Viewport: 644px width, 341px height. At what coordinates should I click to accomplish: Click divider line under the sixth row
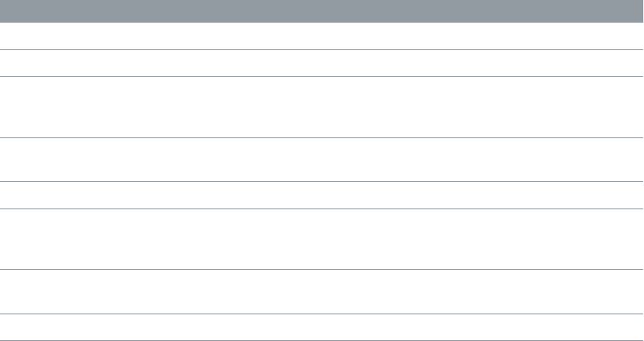pyautogui.click(x=321, y=269)
